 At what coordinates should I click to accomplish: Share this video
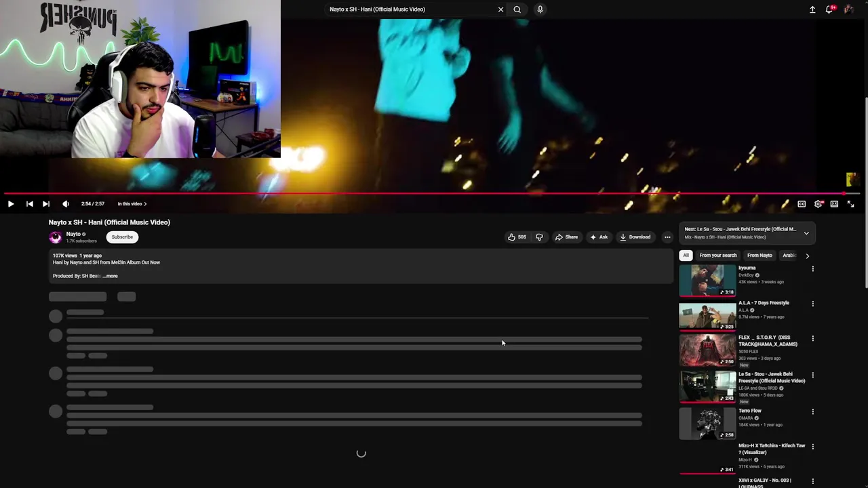[x=566, y=237]
